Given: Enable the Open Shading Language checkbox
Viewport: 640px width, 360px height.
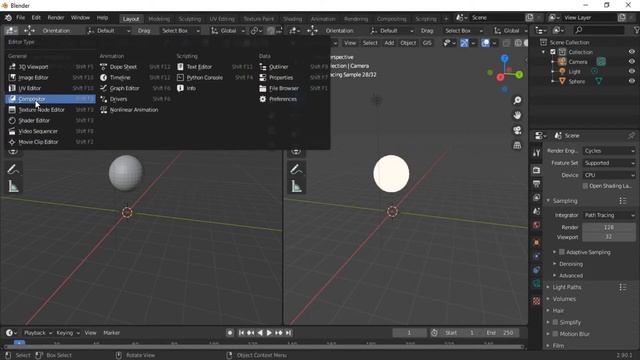Looking at the screenshot, I should click(x=585, y=186).
